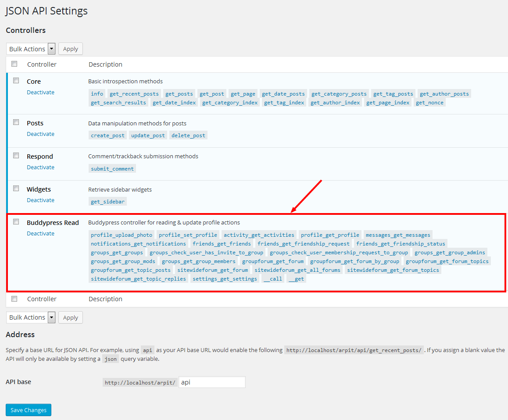Open the profile_get_profile method link
This screenshot has height=420, width=508.
click(330, 235)
